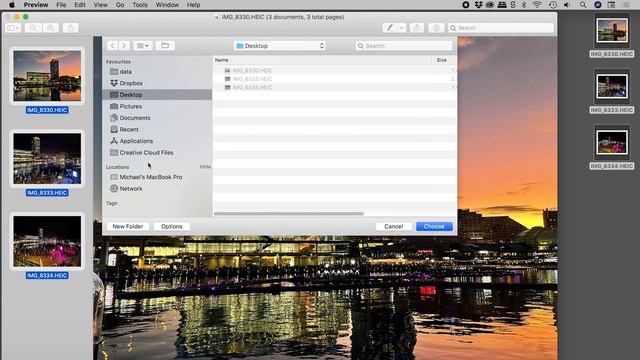Click the Options button

[x=171, y=226]
